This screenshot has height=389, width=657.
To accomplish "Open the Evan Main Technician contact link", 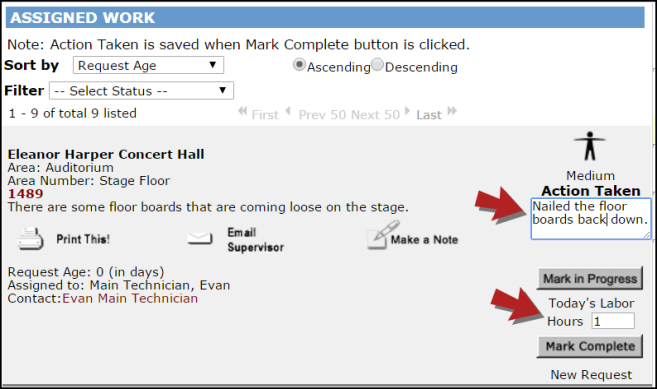I will [130, 298].
